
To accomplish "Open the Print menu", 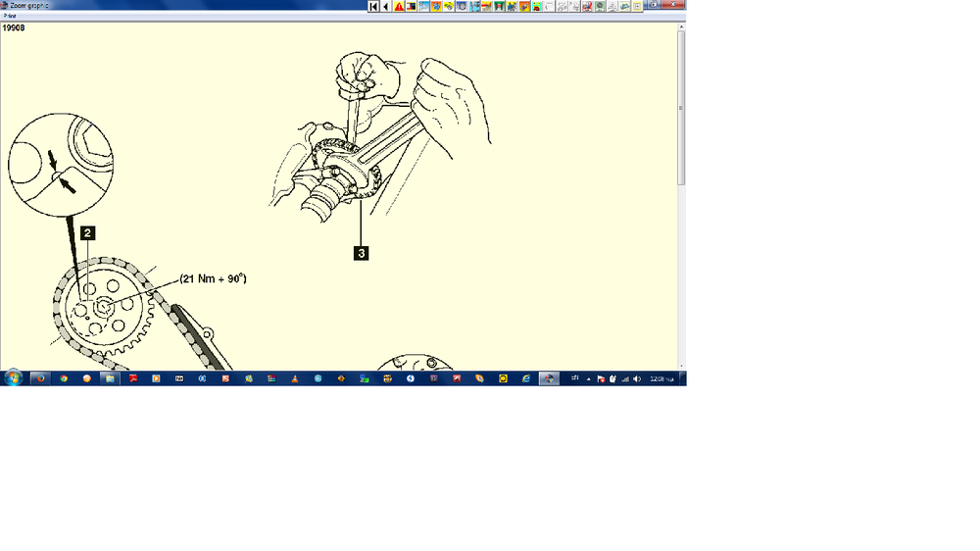I will [10, 16].
